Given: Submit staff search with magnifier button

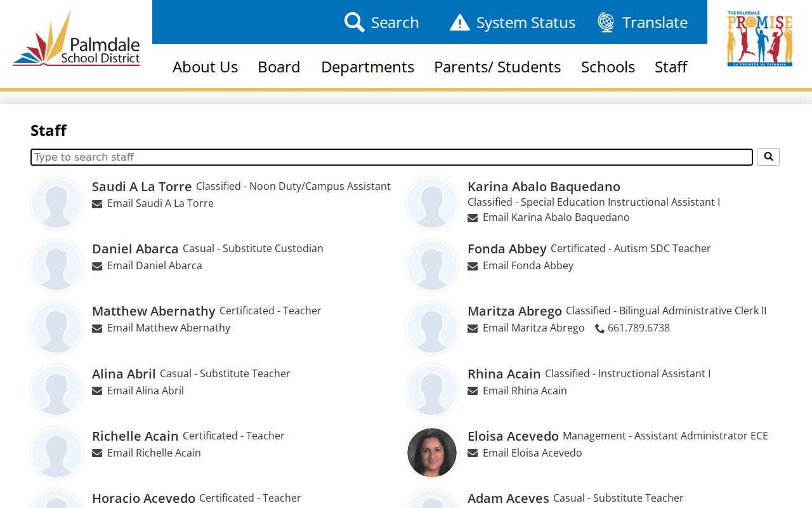Looking at the screenshot, I should [768, 157].
